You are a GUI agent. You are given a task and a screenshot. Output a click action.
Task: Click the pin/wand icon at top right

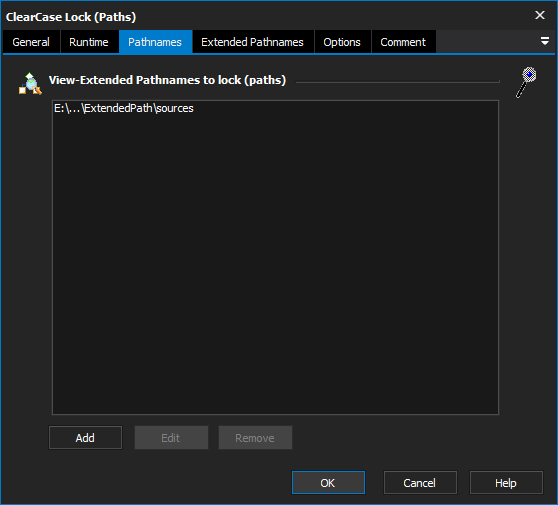point(526,82)
